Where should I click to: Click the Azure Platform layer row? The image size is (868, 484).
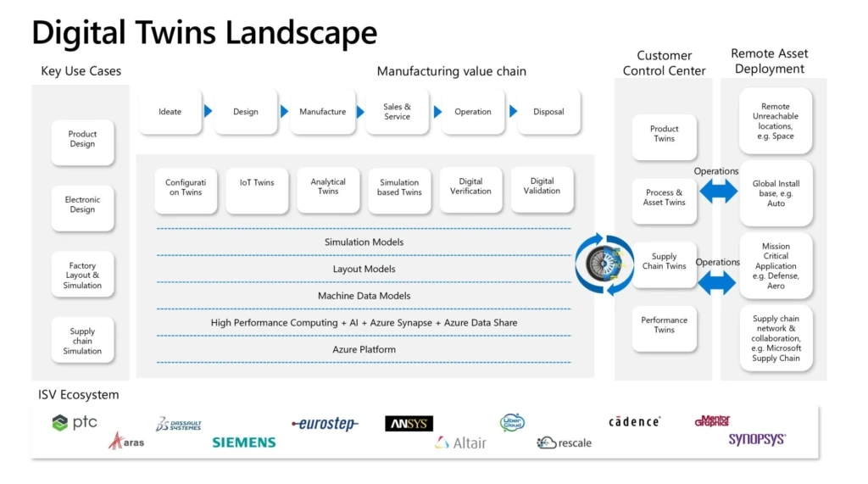[364, 349]
